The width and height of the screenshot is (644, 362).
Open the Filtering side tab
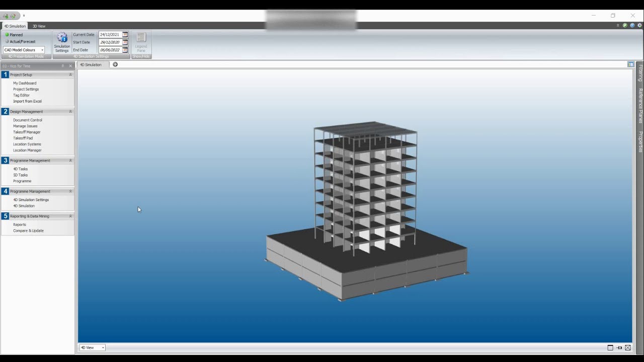click(x=640, y=73)
